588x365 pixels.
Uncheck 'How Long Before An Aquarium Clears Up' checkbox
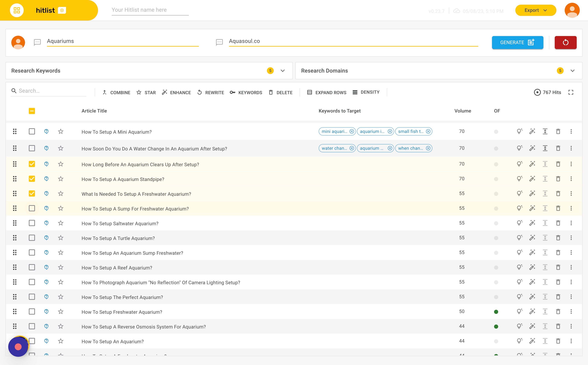click(32, 164)
